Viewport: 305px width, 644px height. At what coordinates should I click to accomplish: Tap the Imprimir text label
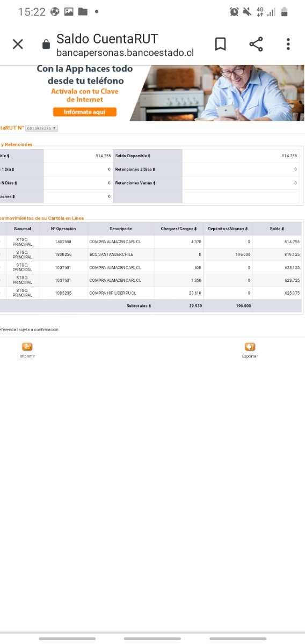pos(27,356)
